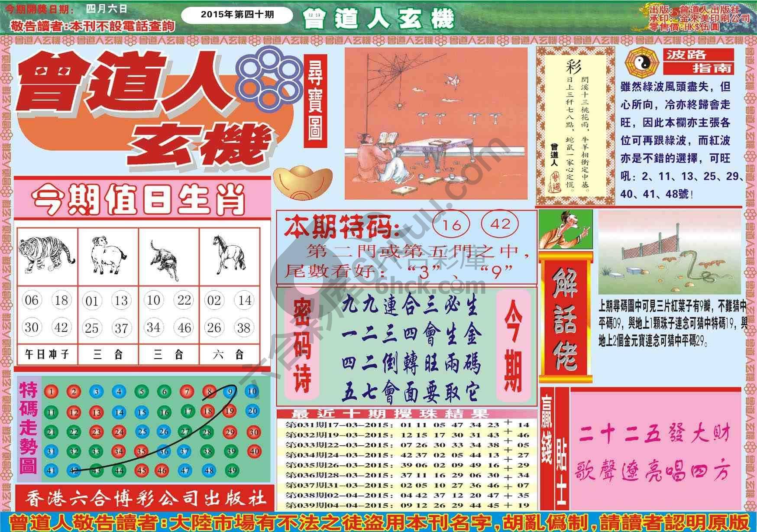Viewport: 757px width, 532px height.
Task: Click the red 解話佬 scroll banner
Action: pos(566,318)
